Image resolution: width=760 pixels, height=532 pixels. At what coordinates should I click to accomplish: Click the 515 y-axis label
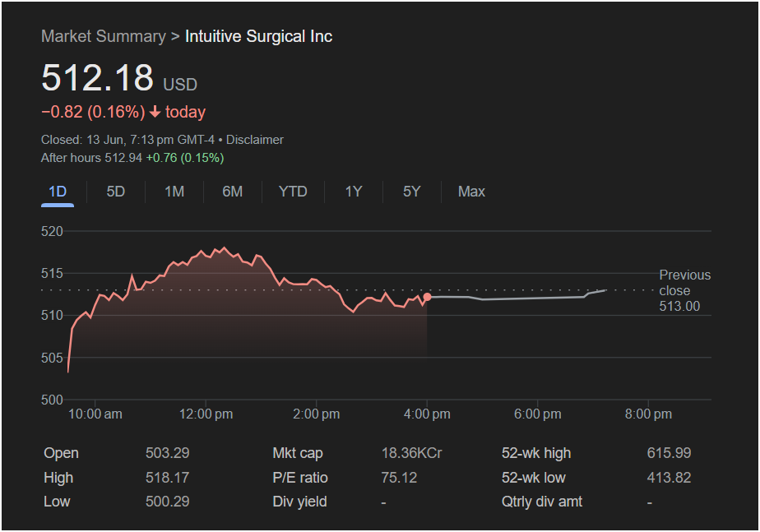coord(52,274)
